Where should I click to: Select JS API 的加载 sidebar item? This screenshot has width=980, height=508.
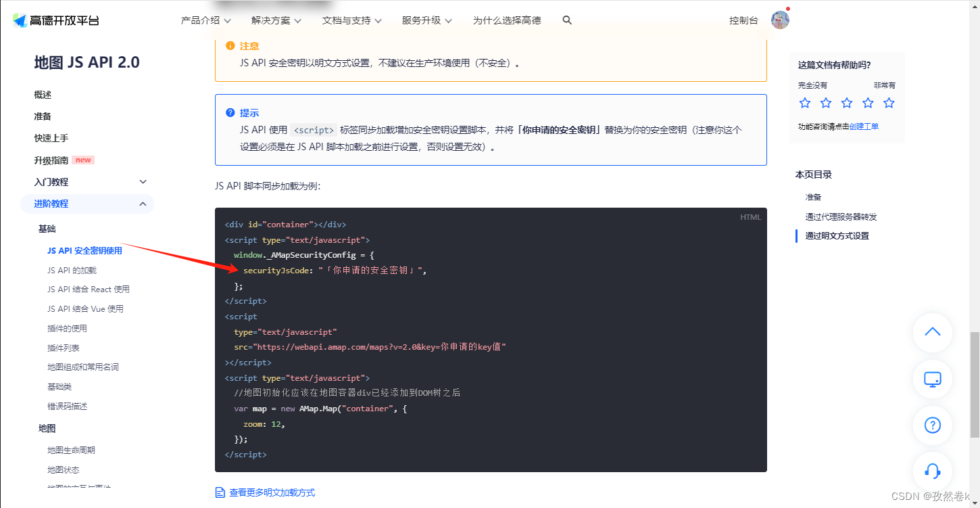pyautogui.click(x=72, y=270)
